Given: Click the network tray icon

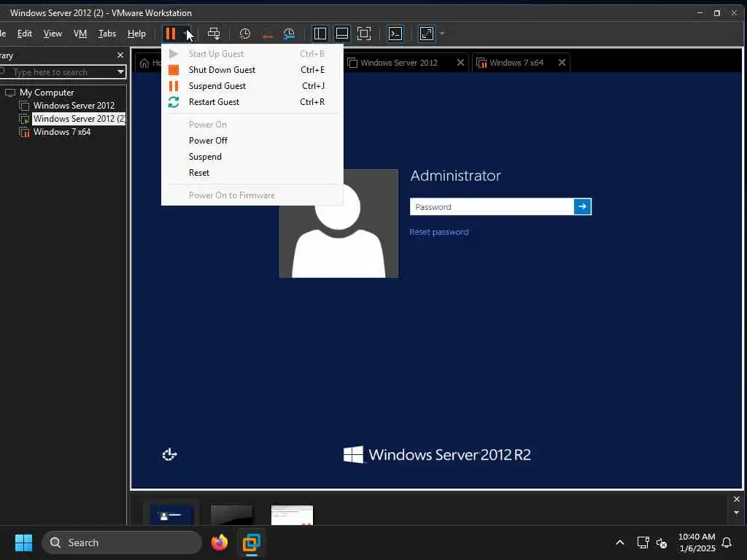Looking at the screenshot, I should 643,542.
